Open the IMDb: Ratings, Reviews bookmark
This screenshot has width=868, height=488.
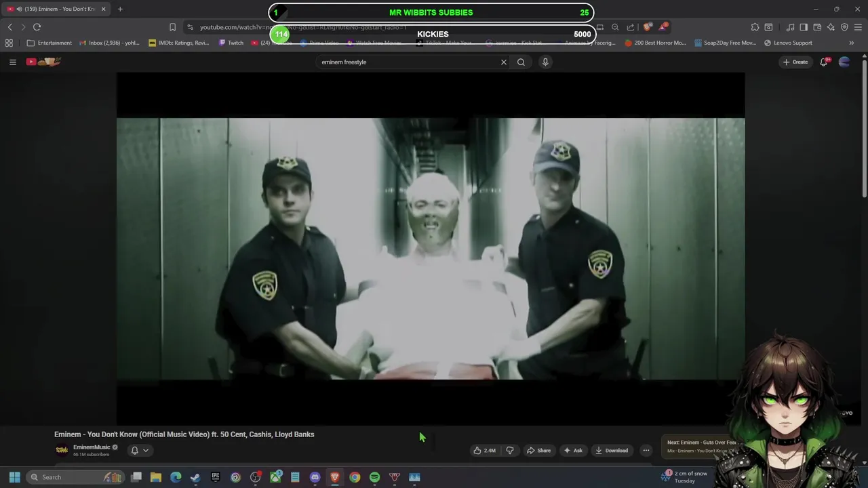click(180, 43)
